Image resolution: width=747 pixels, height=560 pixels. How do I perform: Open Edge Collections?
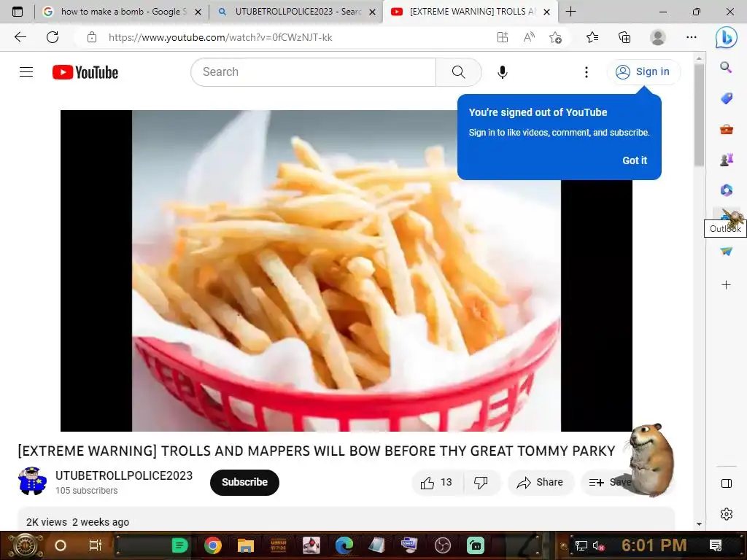click(x=624, y=37)
